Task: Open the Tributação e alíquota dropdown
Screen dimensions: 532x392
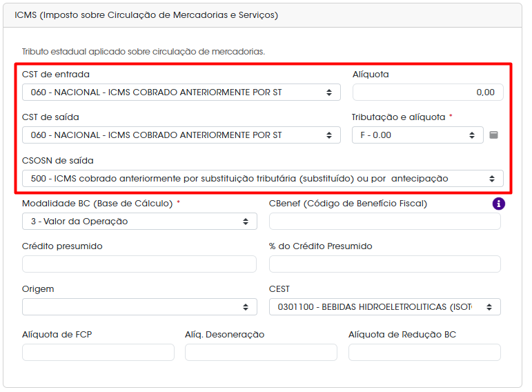Action: click(x=417, y=135)
